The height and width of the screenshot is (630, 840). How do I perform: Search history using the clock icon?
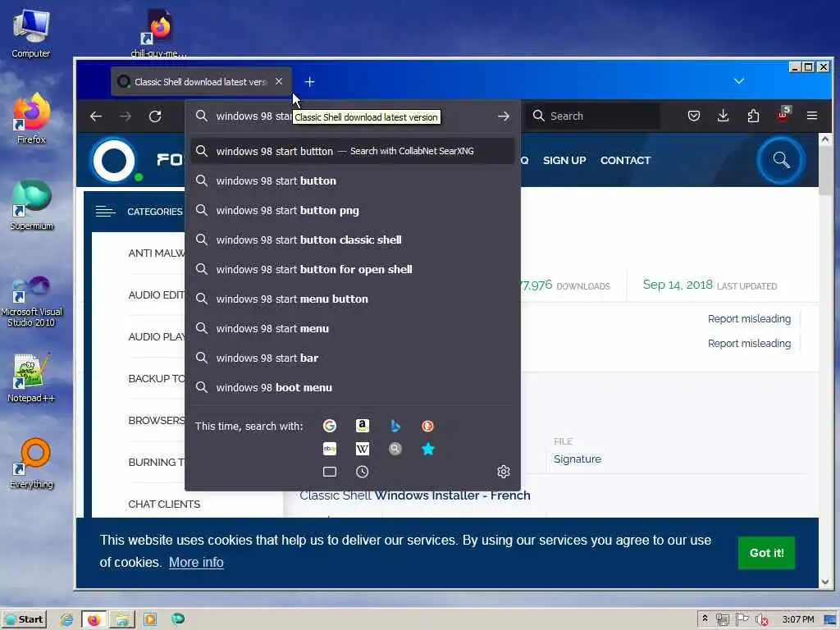tap(362, 472)
